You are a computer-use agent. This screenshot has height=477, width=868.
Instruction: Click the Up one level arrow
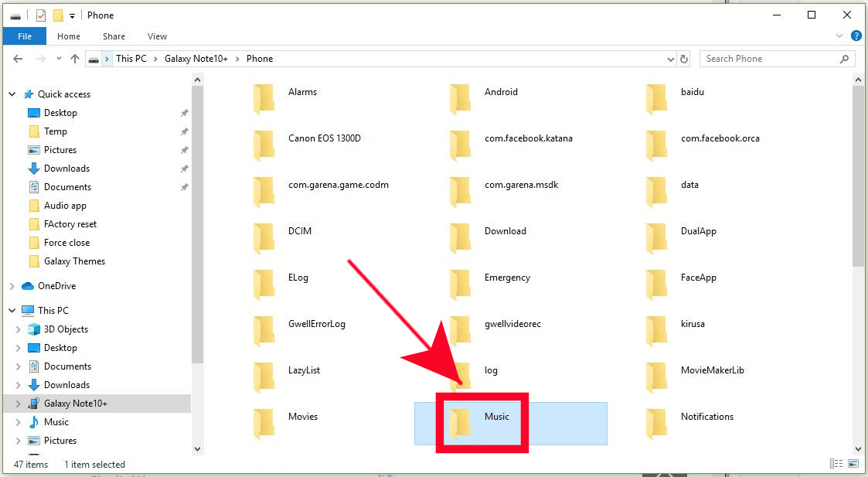[75, 59]
